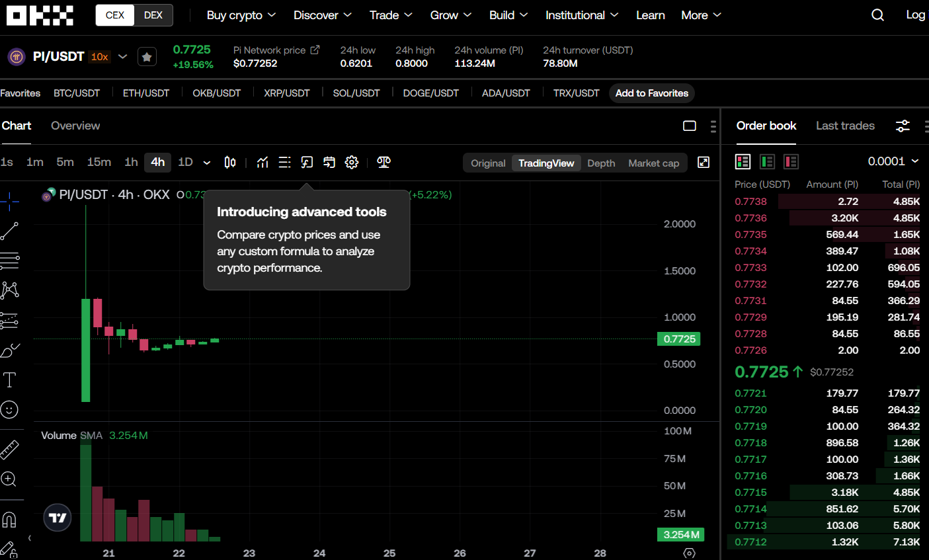This screenshot has height=560, width=929.
Task: Select the horizontal lines Fib tool
Action: (9, 261)
